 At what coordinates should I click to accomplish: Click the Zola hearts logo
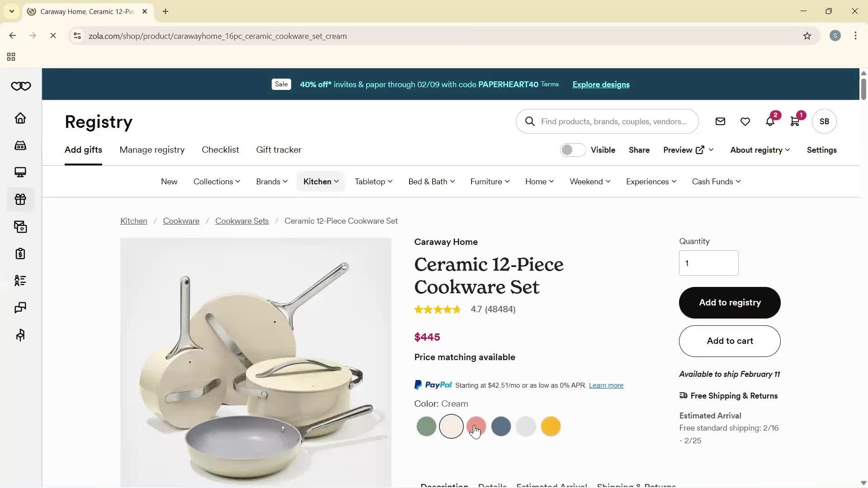point(21,86)
